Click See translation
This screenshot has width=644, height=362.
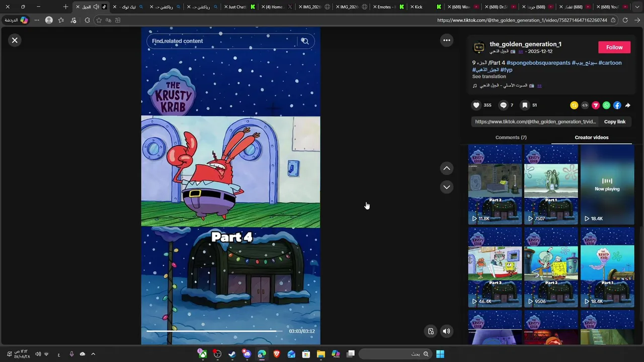tap(489, 76)
